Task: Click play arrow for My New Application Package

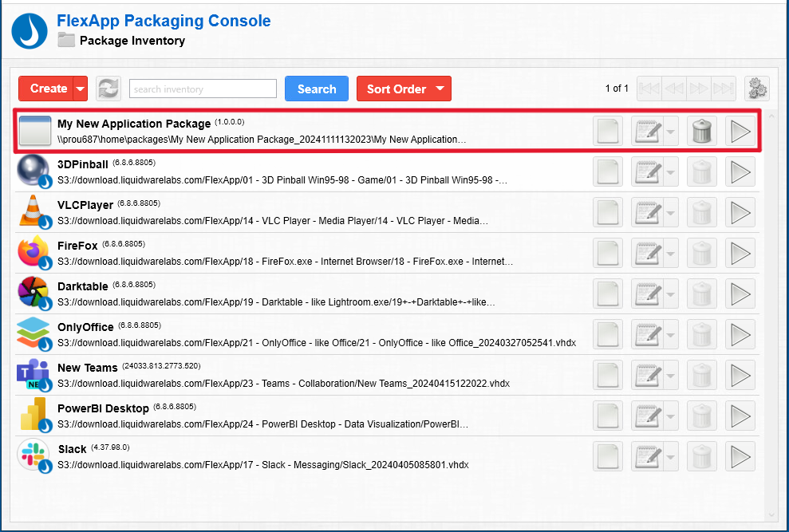Action: tap(740, 131)
